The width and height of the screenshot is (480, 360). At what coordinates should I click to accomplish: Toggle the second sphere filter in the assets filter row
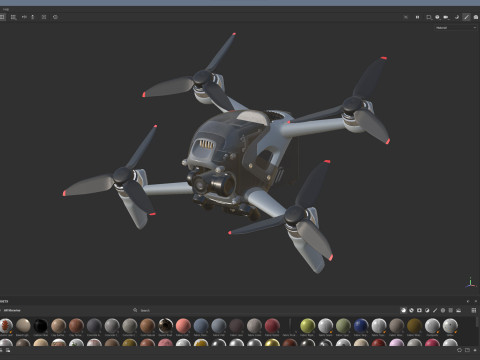[411, 310]
